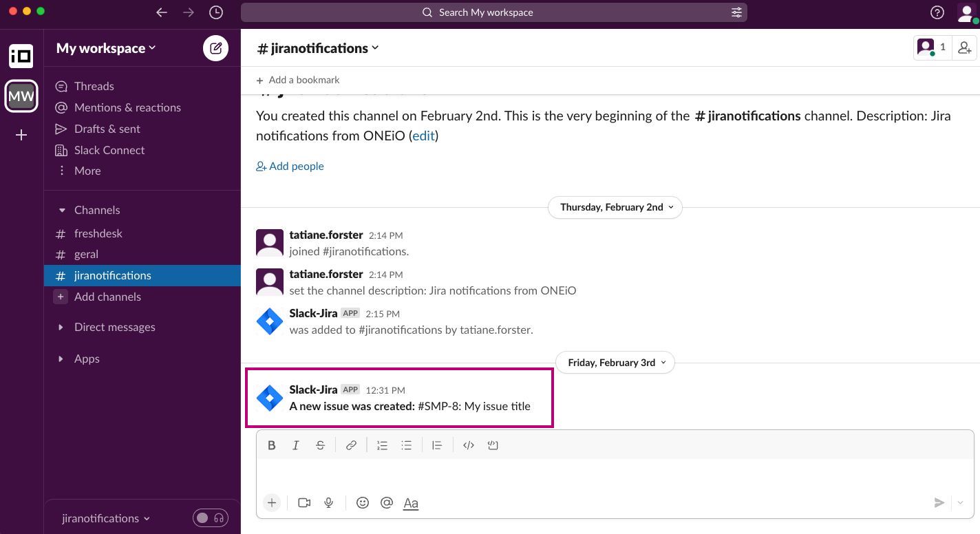Mention someone with @ icon
This screenshot has width=980, height=534.
click(x=387, y=503)
